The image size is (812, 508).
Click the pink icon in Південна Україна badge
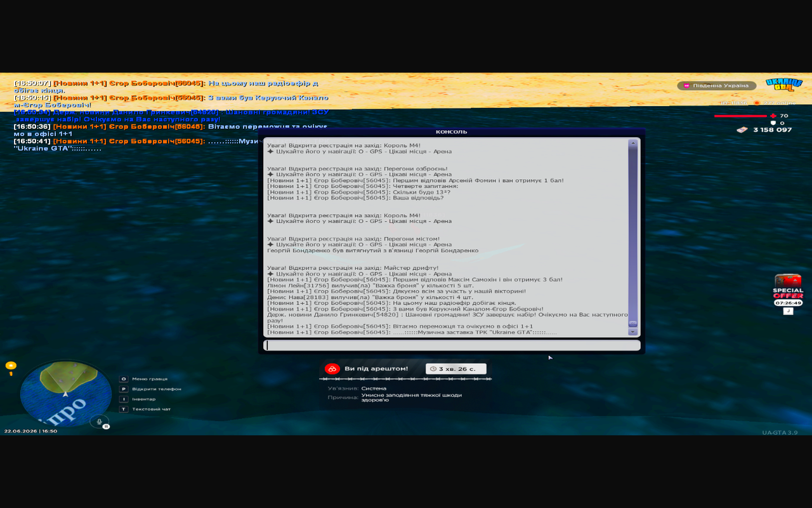point(686,85)
